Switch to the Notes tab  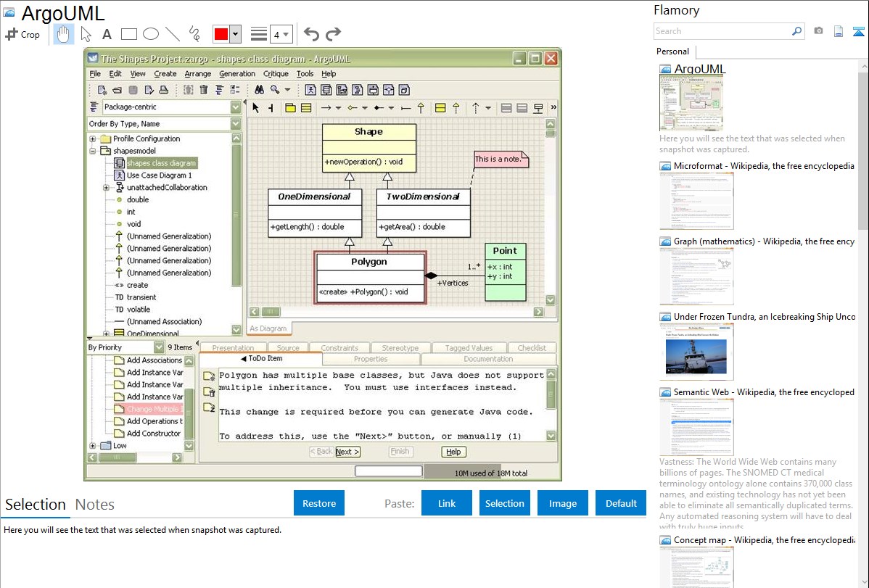95,505
